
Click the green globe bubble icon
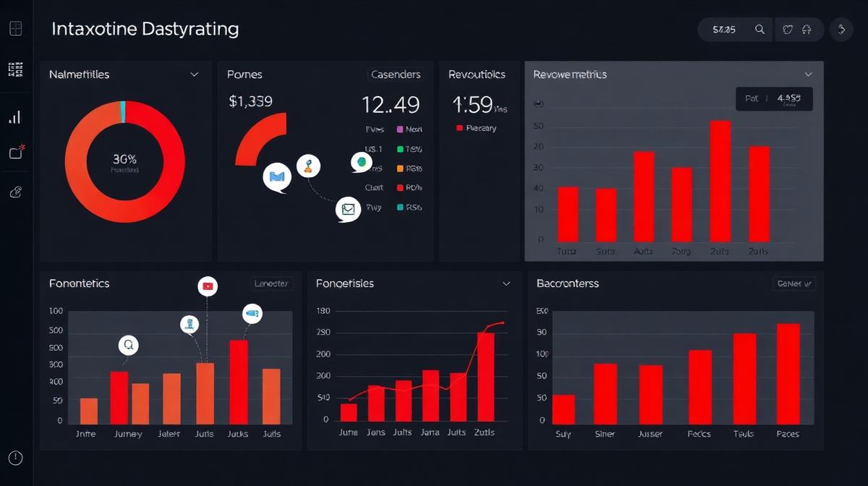coord(361,162)
